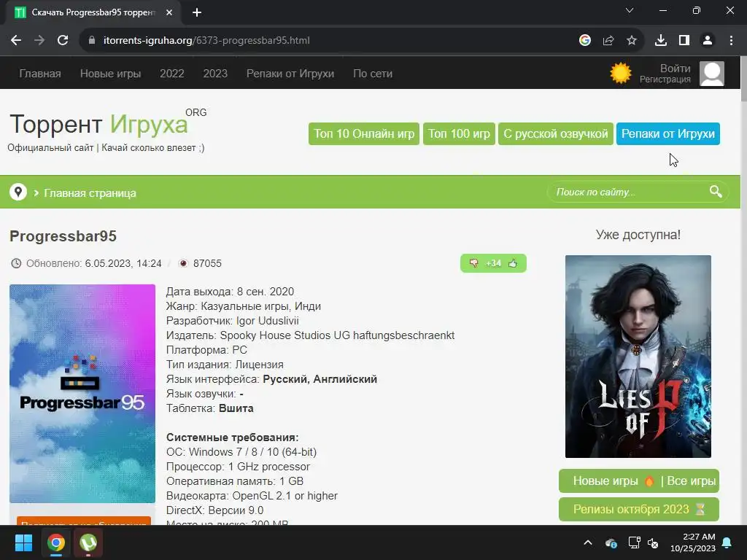The image size is (747, 560).
Task: Click the location pin home icon
Action: [x=18, y=192]
